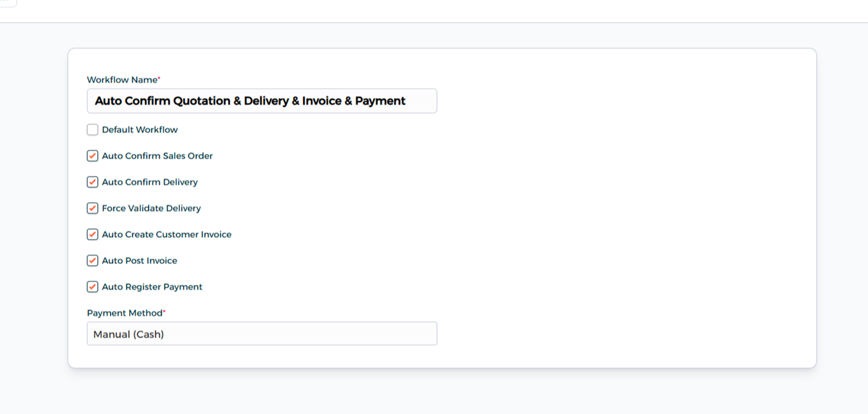The height and width of the screenshot is (414, 868).
Task: Click the "Auto Confirm Sales Order" label text
Action: pyautogui.click(x=157, y=156)
